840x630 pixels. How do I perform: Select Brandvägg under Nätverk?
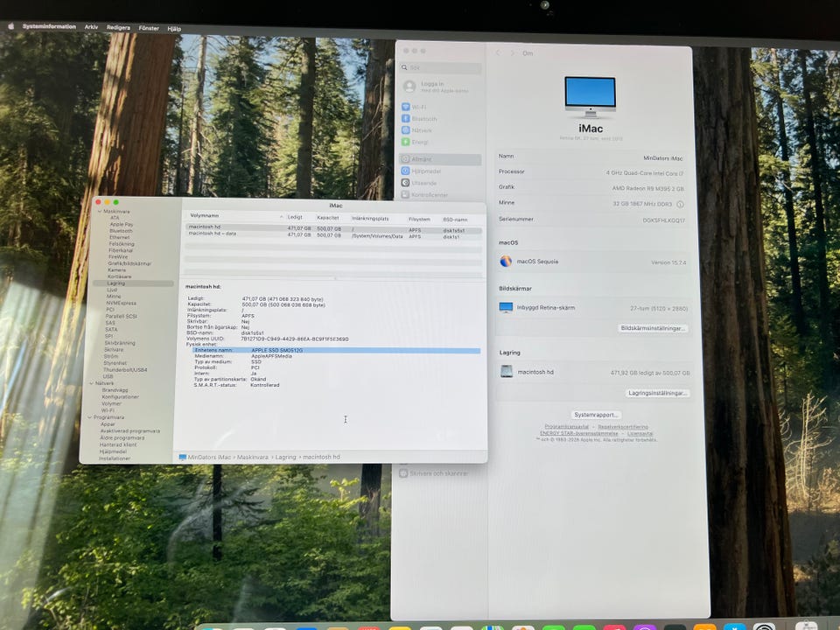(115, 390)
